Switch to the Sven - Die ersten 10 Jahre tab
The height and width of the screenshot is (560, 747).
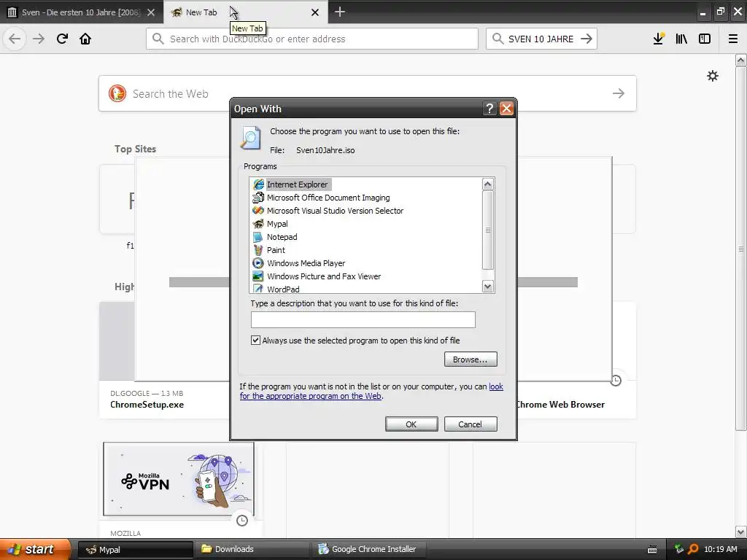coord(81,12)
